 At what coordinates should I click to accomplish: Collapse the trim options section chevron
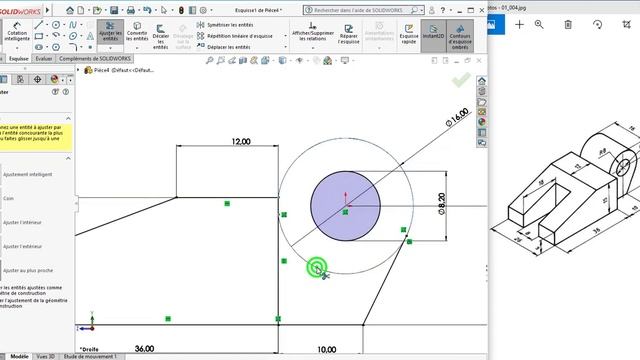(69, 158)
